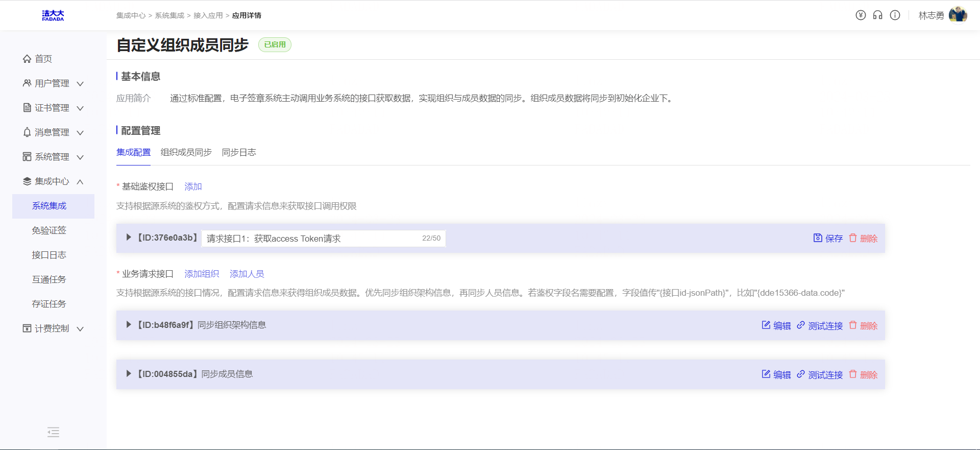Click save disk icon in 376e0a3b row
This screenshot has height=450, width=980.
[818, 238]
